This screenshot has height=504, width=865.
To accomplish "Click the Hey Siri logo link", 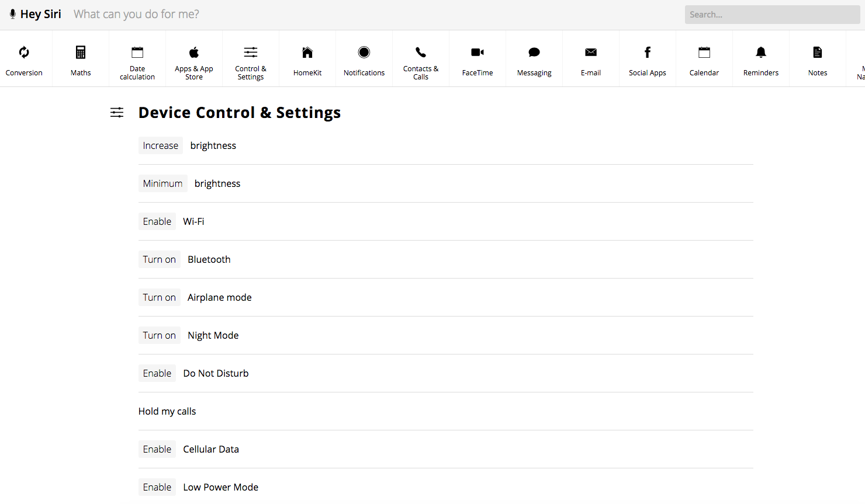I will coord(36,14).
